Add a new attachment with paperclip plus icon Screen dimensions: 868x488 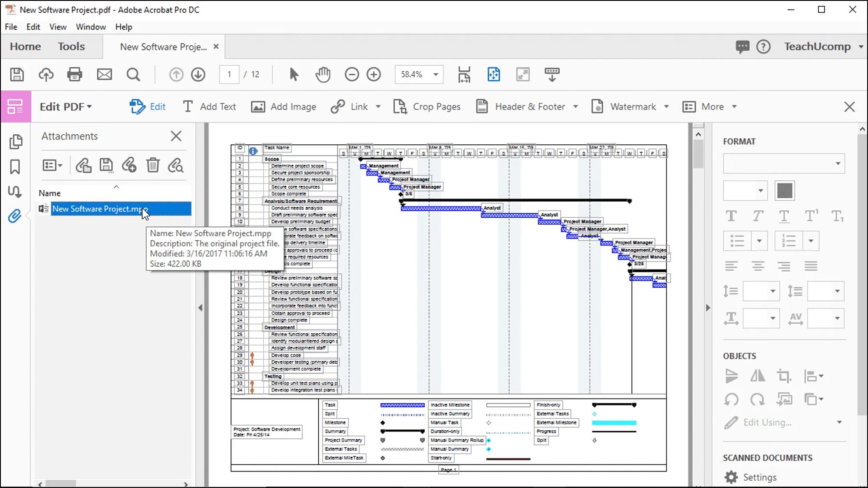pyautogui.click(x=129, y=166)
